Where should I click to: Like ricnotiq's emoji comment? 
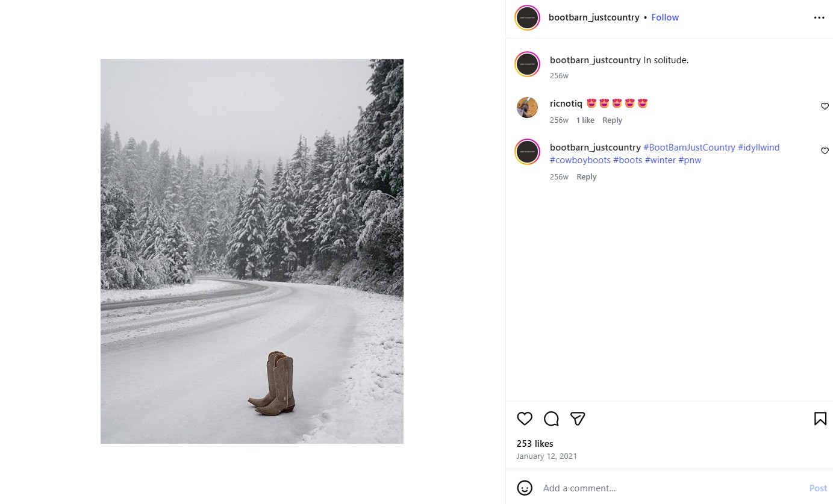[825, 107]
